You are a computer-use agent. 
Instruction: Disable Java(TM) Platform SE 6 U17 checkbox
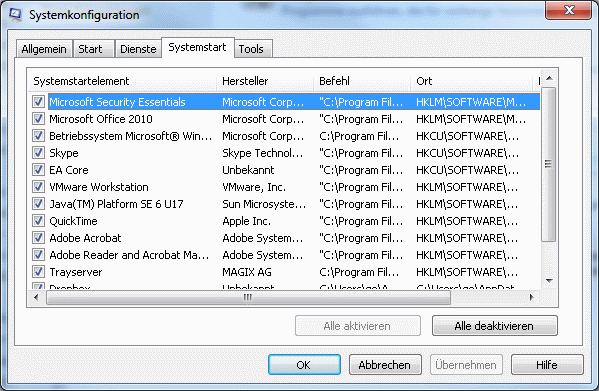tap(38, 204)
